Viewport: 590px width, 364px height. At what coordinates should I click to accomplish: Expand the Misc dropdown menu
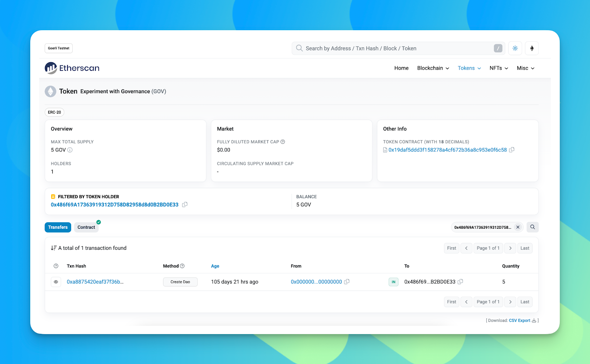point(525,68)
